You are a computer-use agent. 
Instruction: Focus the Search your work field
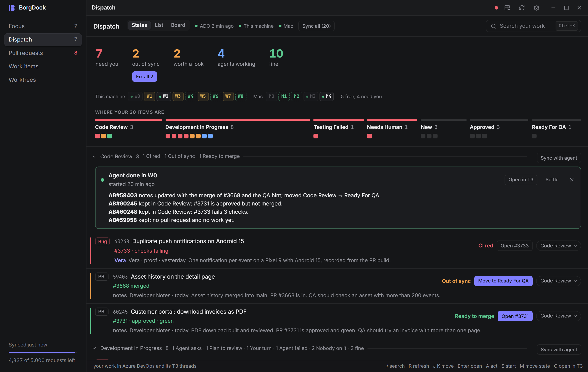[x=533, y=26]
